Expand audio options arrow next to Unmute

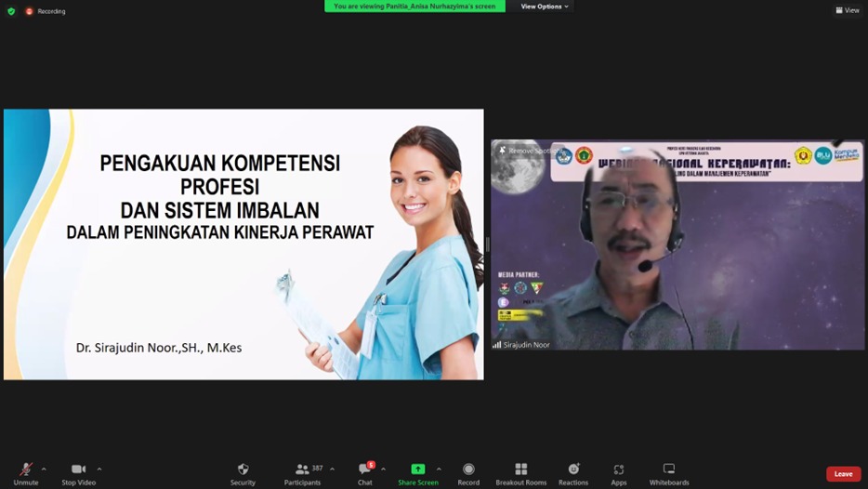tap(44, 469)
